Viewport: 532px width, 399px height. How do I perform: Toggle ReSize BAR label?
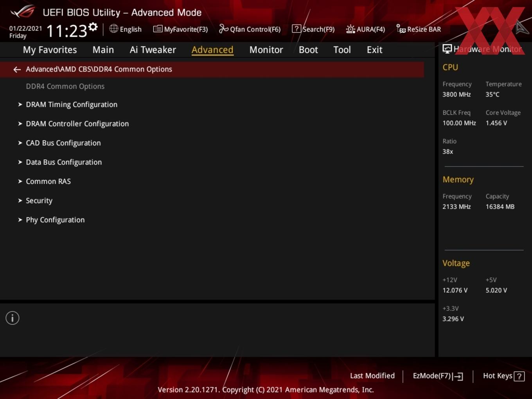click(424, 29)
